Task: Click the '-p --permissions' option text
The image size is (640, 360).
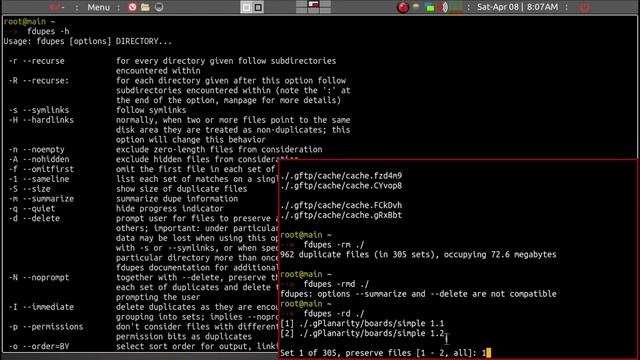Action: coord(46,327)
